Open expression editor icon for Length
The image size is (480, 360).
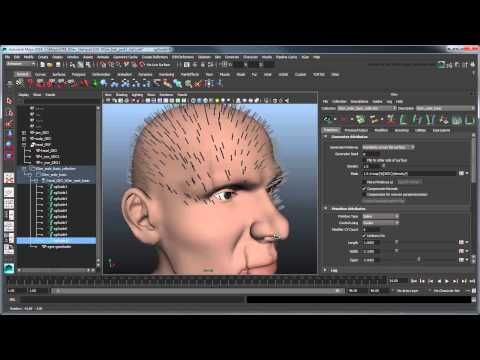[461, 242]
